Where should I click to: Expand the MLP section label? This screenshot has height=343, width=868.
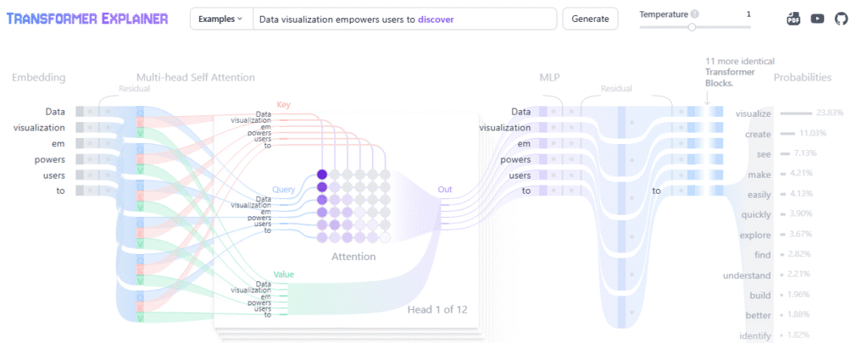[548, 77]
